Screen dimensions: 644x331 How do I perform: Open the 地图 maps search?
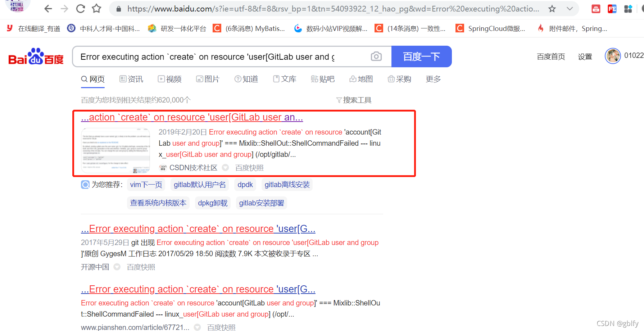pyautogui.click(x=361, y=79)
